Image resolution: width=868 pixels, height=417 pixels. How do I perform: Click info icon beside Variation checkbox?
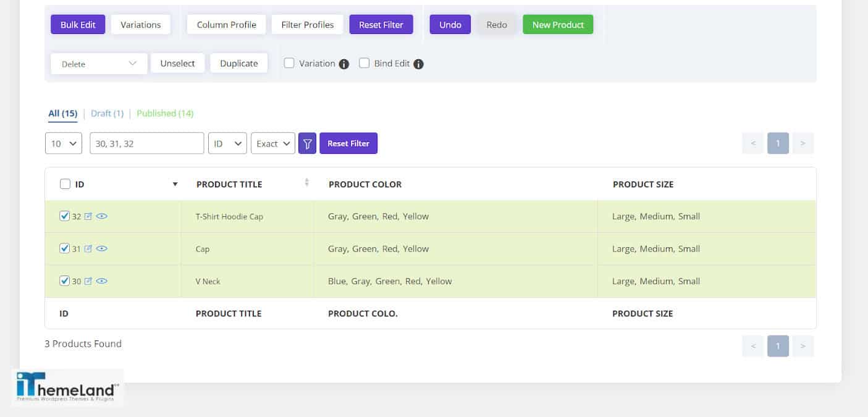coord(344,64)
